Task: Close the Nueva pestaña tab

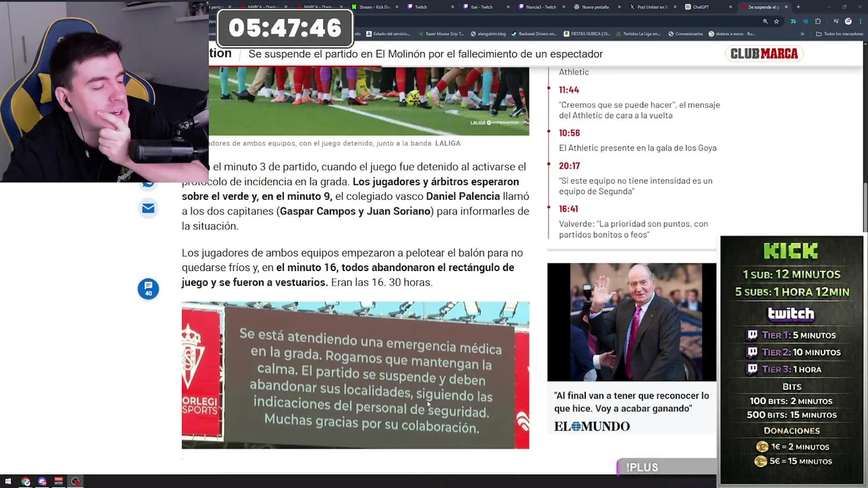Action: [620, 7]
